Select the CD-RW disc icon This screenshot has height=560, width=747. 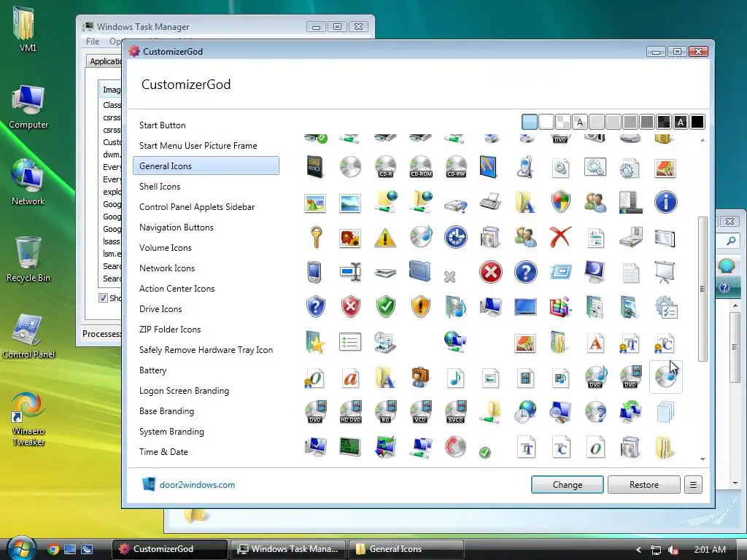(x=456, y=167)
